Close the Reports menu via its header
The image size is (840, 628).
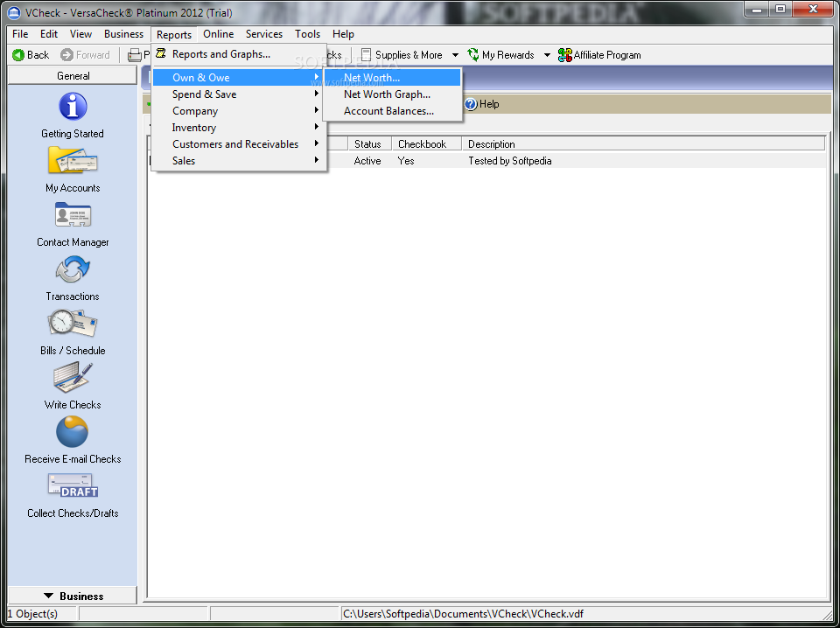click(174, 34)
